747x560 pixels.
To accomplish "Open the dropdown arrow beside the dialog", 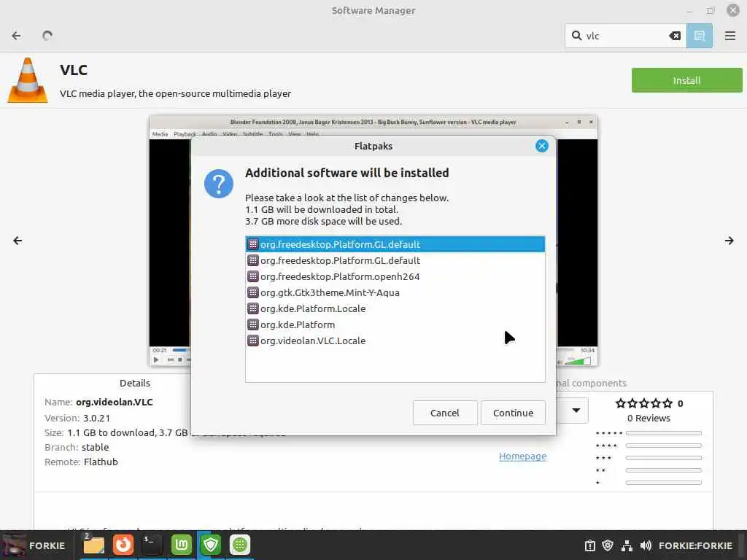I will click(576, 411).
